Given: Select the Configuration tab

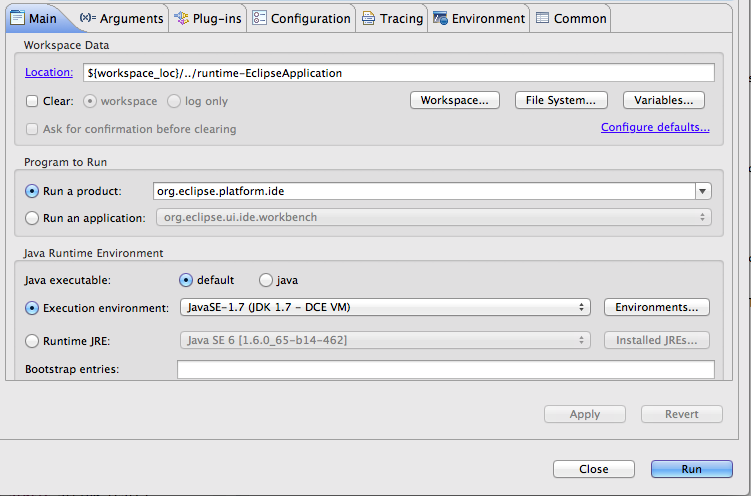Looking at the screenshot, I should pos(301,18).
